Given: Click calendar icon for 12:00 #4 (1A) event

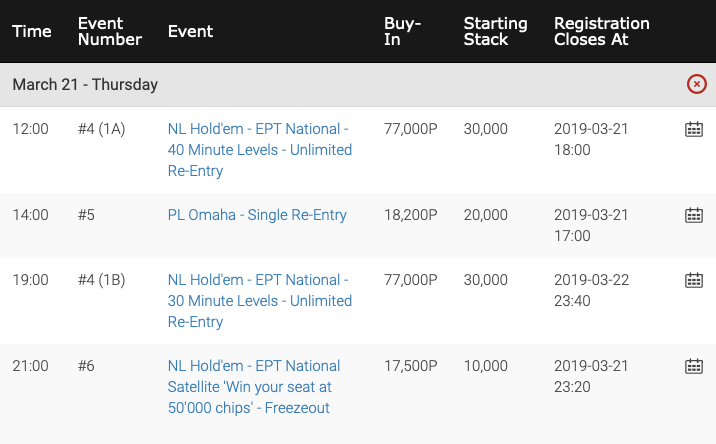Looking at the screenshot, I should (694, 129).
